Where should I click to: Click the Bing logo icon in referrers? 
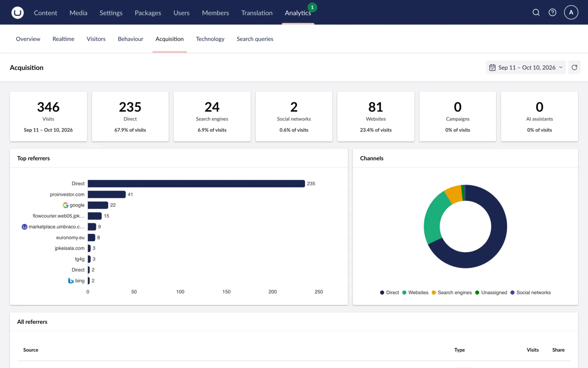coord(71,281)
